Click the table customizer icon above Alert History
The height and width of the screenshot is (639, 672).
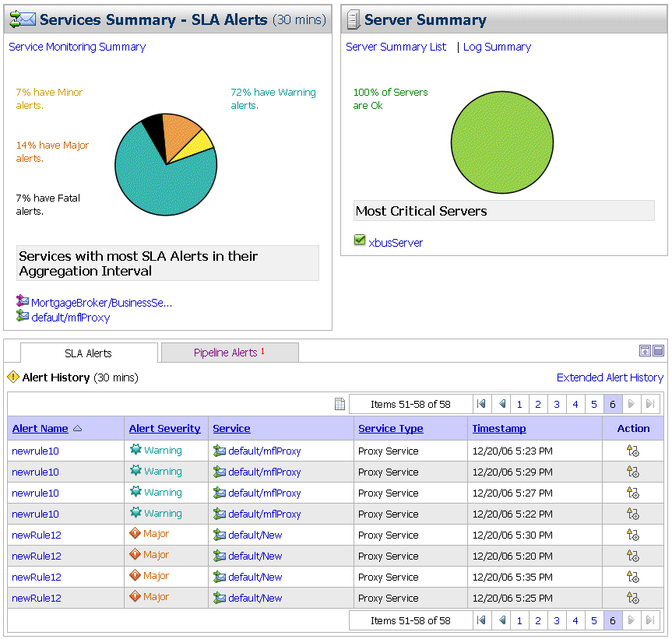[x=340, y=404]
